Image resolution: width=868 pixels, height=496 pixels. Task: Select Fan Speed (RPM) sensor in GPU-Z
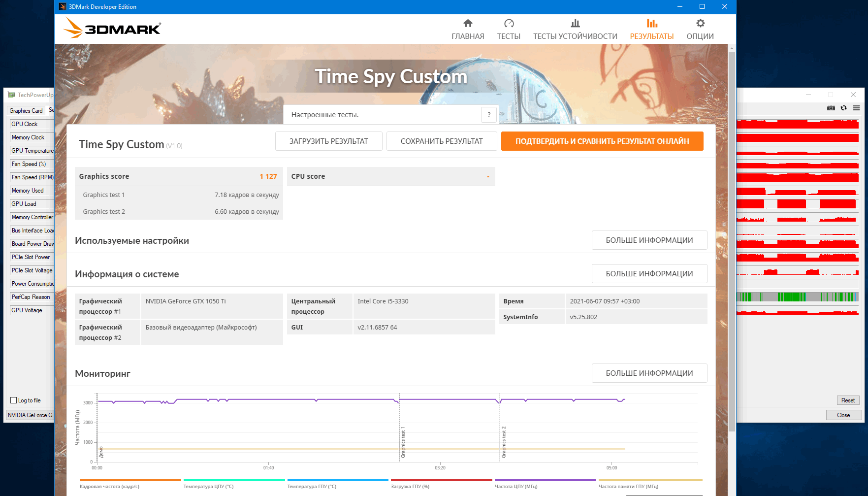[32, 177]
